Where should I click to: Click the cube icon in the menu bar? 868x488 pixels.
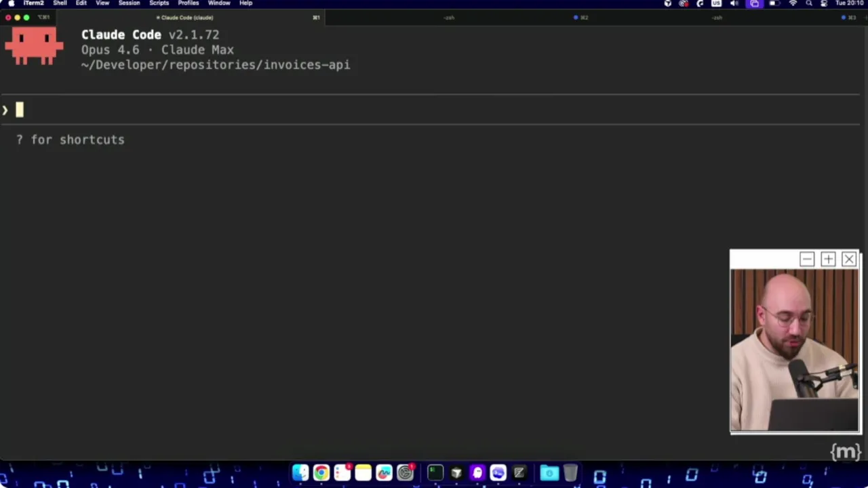click(x=668, y=3)
